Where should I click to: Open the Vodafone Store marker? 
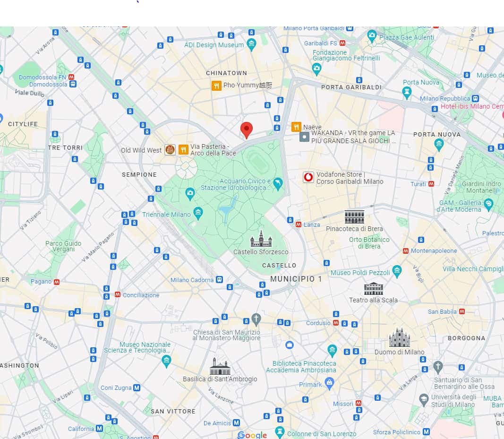pyautogui.click(x=308, y=177)
